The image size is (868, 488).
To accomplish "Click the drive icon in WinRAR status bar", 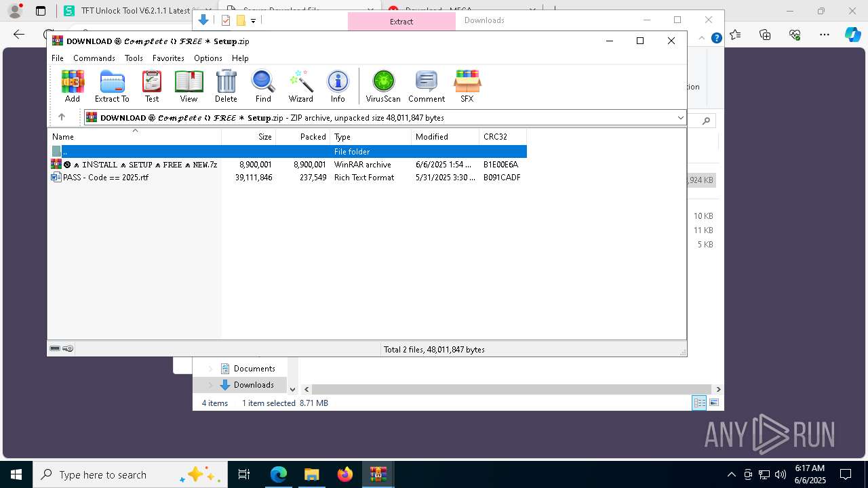I will (x=55, y=348).
